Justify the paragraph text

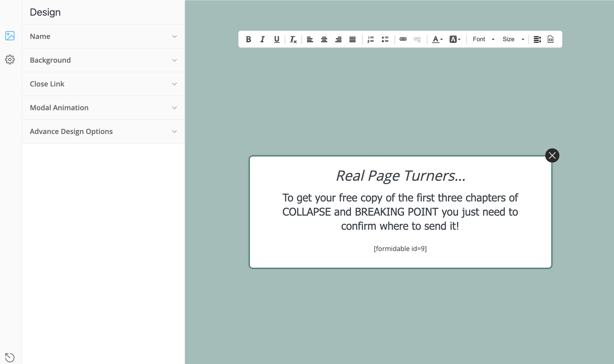(x=352, y=39)
